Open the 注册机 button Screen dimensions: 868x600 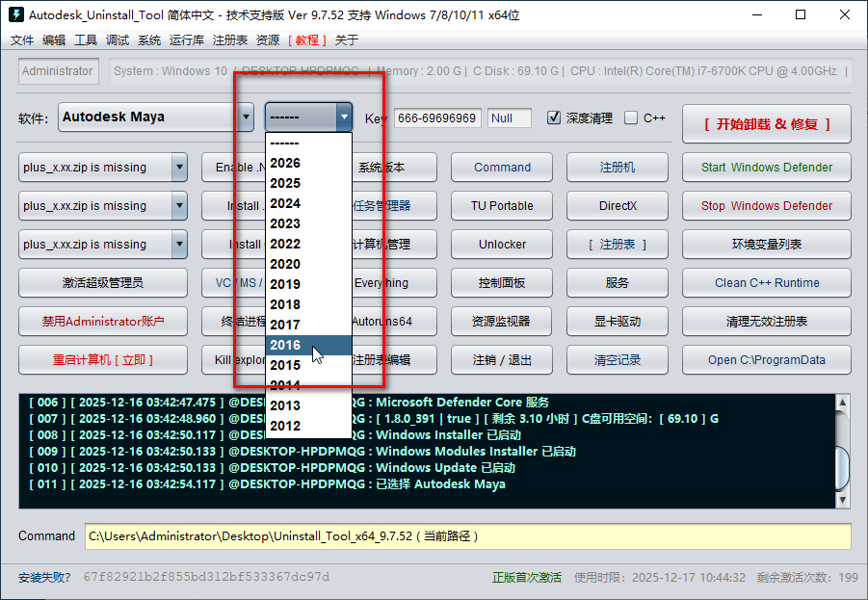pos(618,168)
